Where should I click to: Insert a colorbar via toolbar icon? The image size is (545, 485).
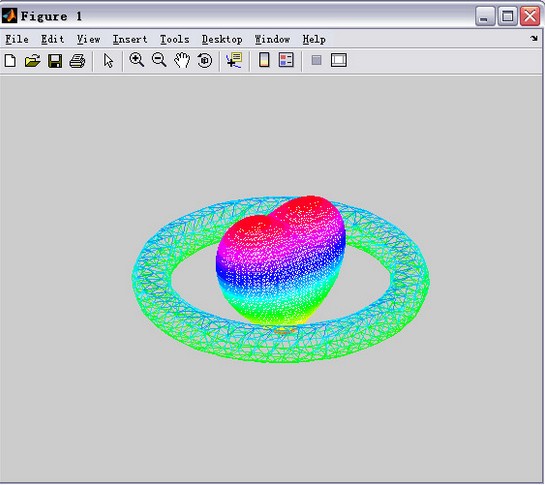tap(264, 60)
